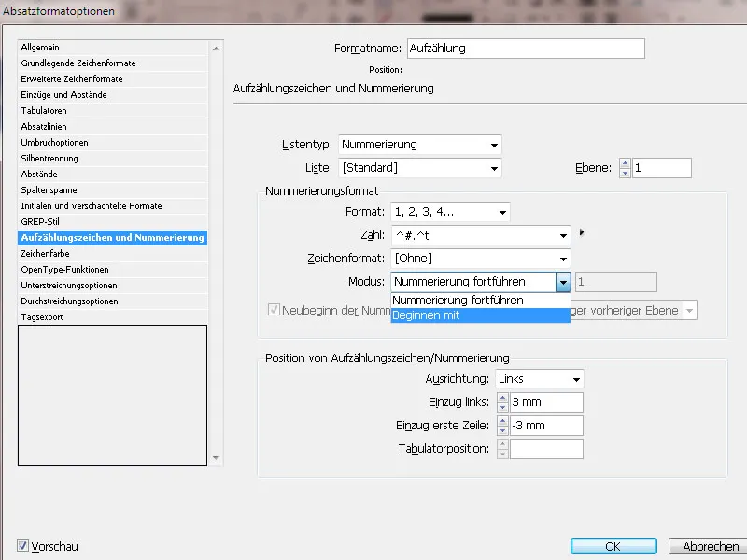Choose Nummerierung fortführen list option

tap(480, 301)
